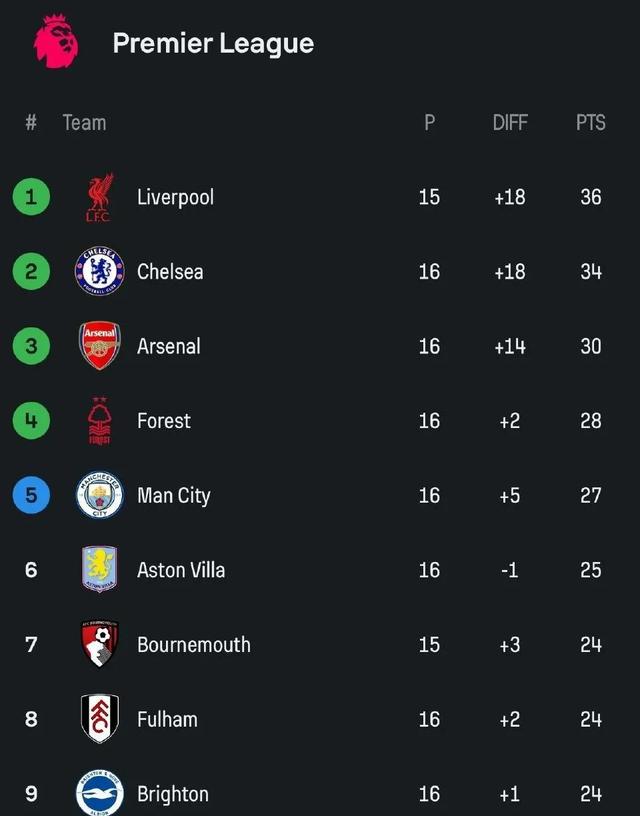The width and height of the screenshot is (640, 816).
Task: Click the blue position 5 badge
Action: 31,495
